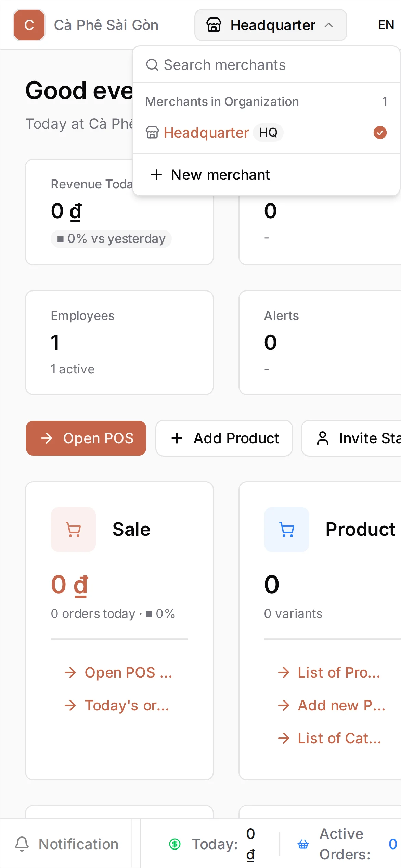Open the List of Products link
This screenshot has height=868, width=401.
tap(329, 672)
